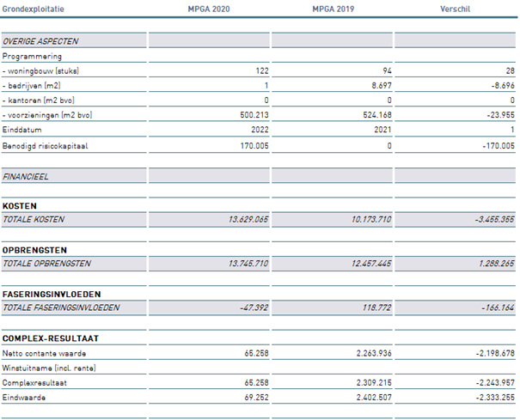Click the MPGA 2019 column header

pyautogui.click(x=332, y=8)
